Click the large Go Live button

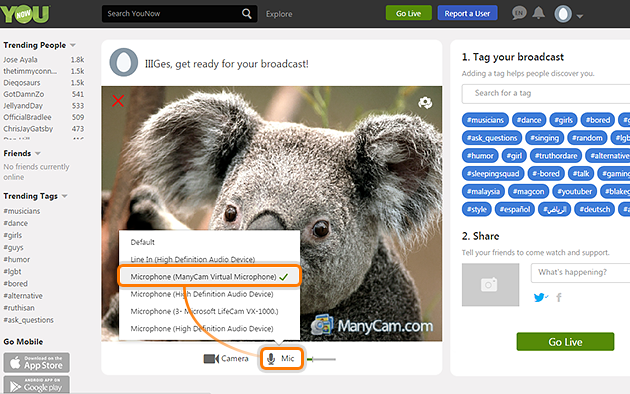click(565, 342)
